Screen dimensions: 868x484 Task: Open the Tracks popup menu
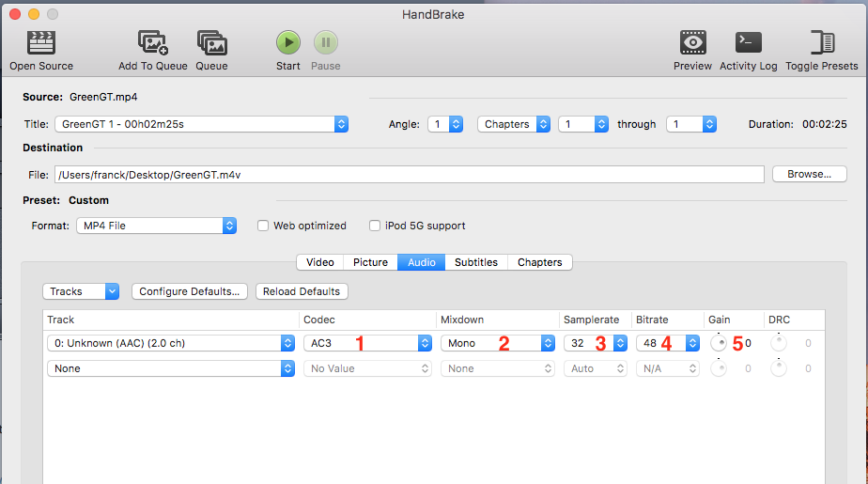click(81, 291)
